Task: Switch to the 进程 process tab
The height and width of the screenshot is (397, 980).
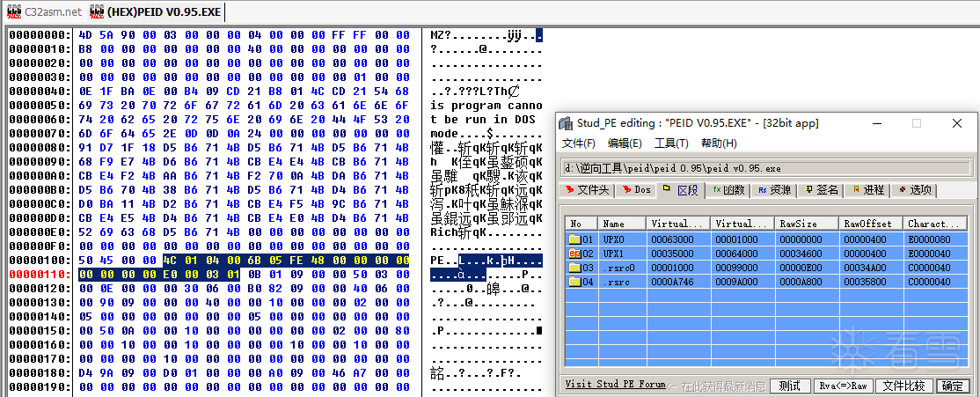Action: pos(867,189)
